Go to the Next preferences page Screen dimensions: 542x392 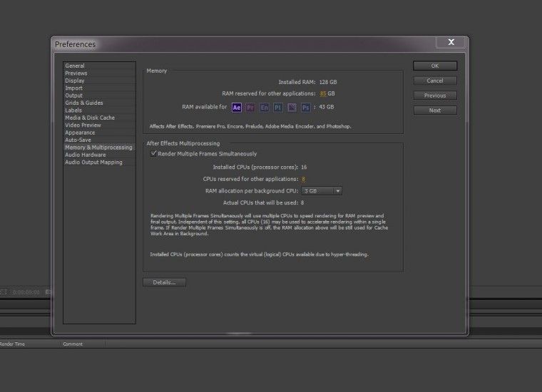coord(435,110)
